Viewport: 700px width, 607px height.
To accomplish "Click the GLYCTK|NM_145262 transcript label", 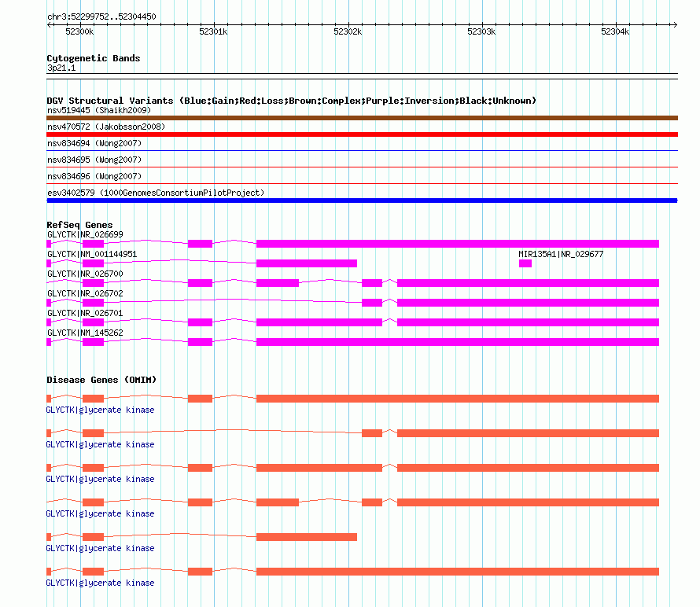I will coord(85,333).
